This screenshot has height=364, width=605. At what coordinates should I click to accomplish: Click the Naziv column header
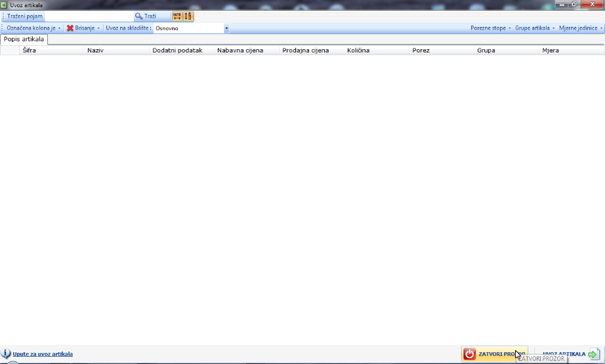(117, 50)
